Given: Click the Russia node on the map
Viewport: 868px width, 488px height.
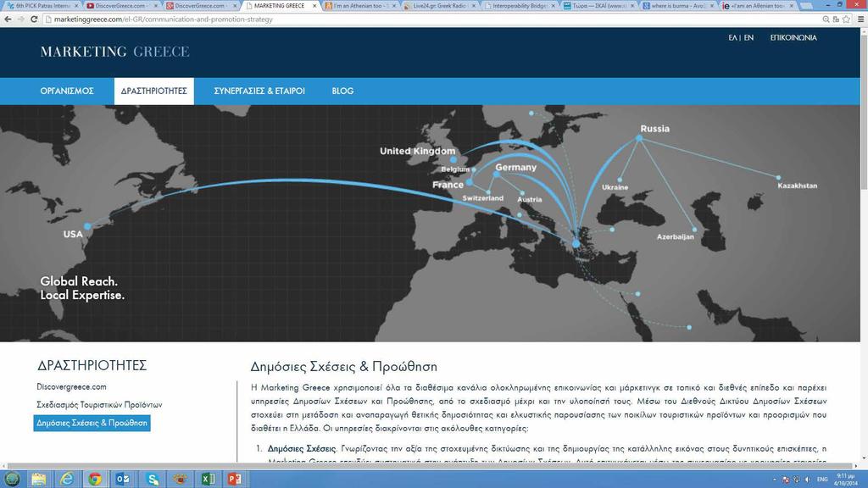Looking at the screenshot, I should click(x=639, y=138).
